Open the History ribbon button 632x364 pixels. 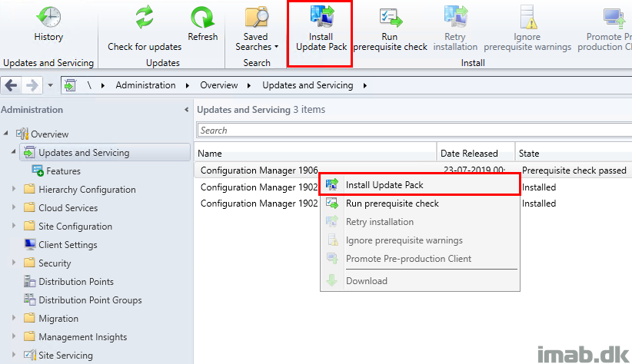[x=48, y=24]
